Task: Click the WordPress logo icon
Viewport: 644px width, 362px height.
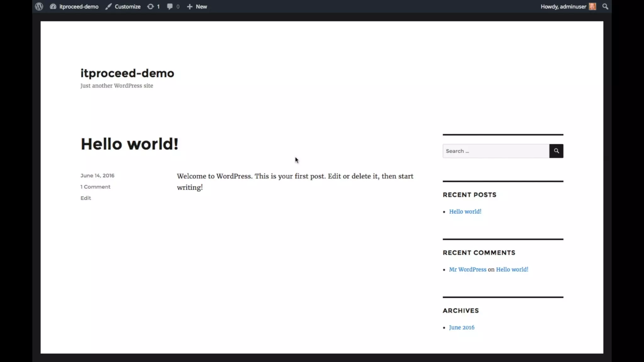Action: (x=39, y=6)
